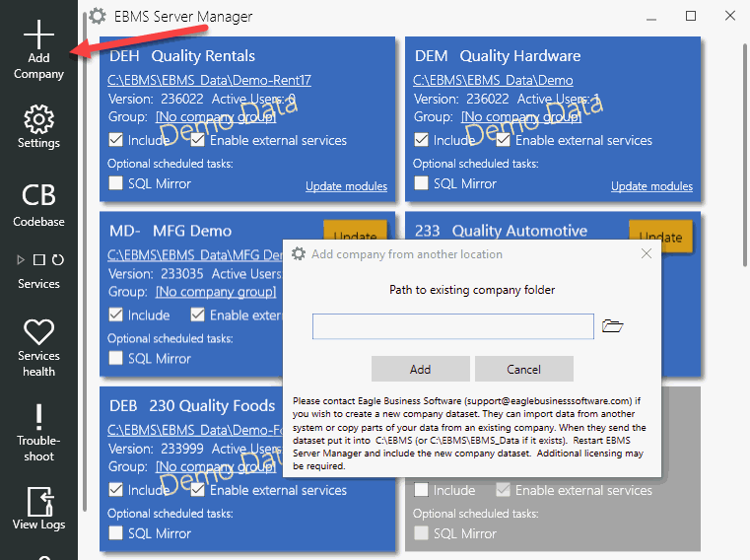The image size is (750, 560).
Task: Check SQL Mirror for MFG Demo
Action: pyautogui.click(x=115, y=358)
